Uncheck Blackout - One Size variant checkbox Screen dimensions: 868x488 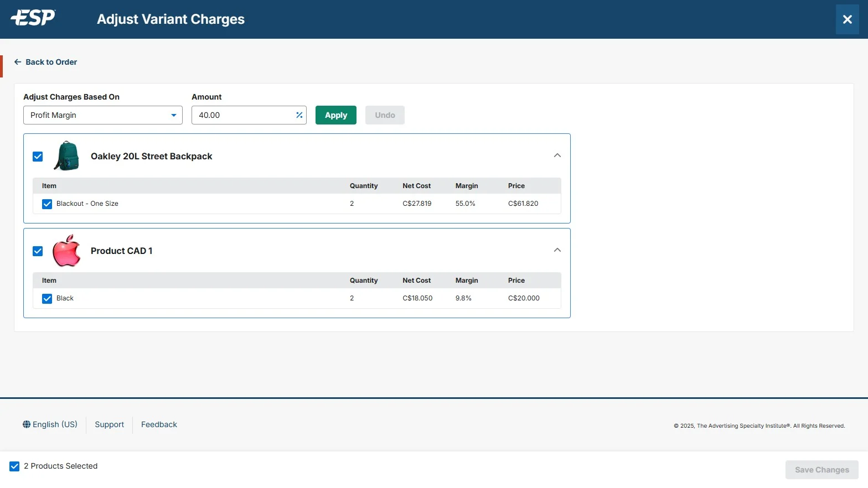(47, 204)
